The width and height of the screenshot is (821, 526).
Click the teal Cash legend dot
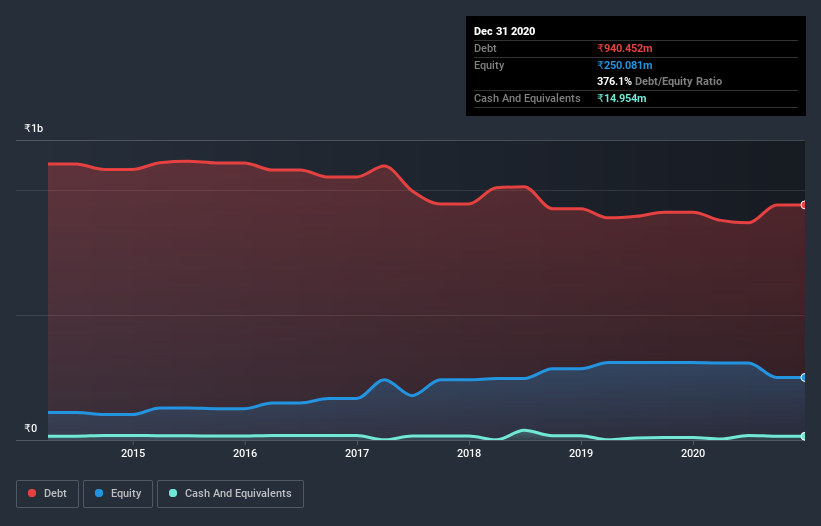[x=173, y=493]
